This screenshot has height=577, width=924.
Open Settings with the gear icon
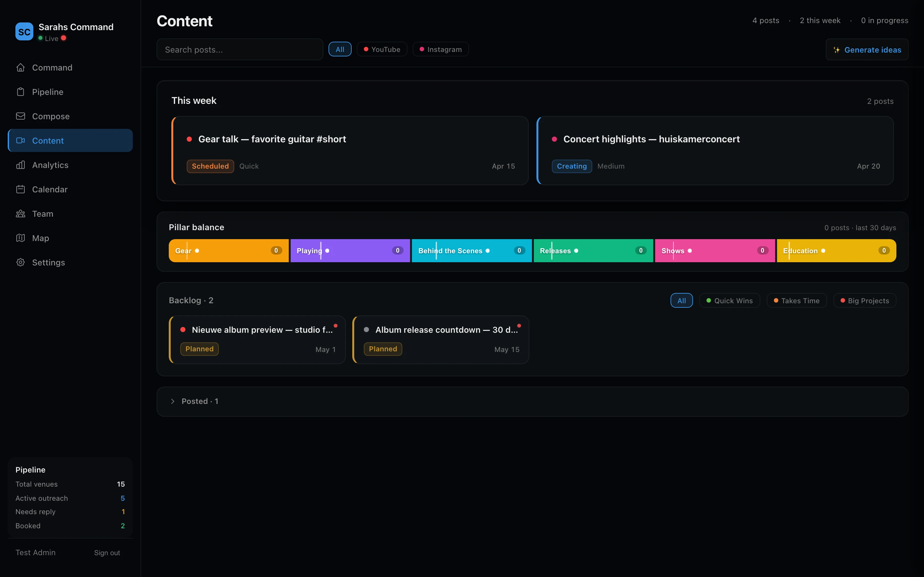pyautogui.click(x=21, y=262)
